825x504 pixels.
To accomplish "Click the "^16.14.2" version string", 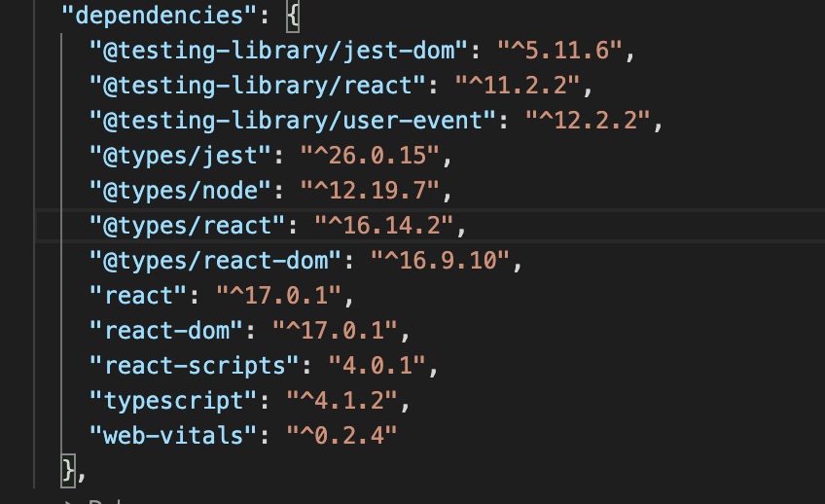I will click(385, 227).
